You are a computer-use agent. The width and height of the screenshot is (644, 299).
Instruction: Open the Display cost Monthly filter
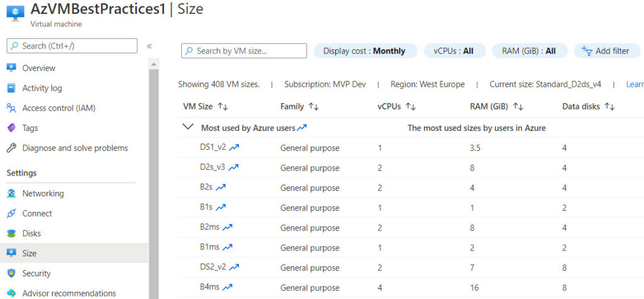point(365,51)
